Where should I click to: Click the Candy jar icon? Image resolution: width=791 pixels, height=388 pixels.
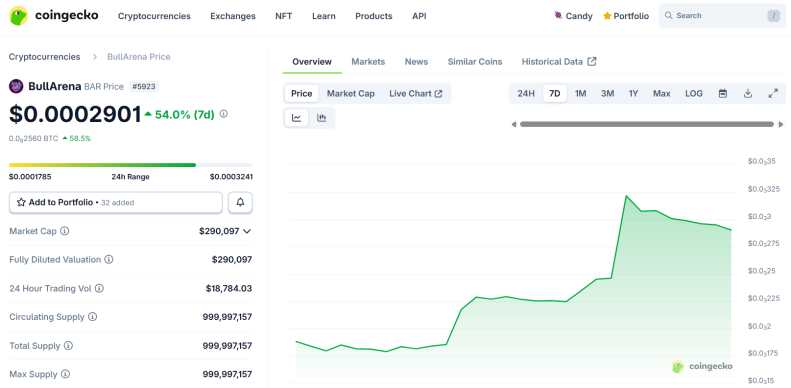[x=558, y=16]
